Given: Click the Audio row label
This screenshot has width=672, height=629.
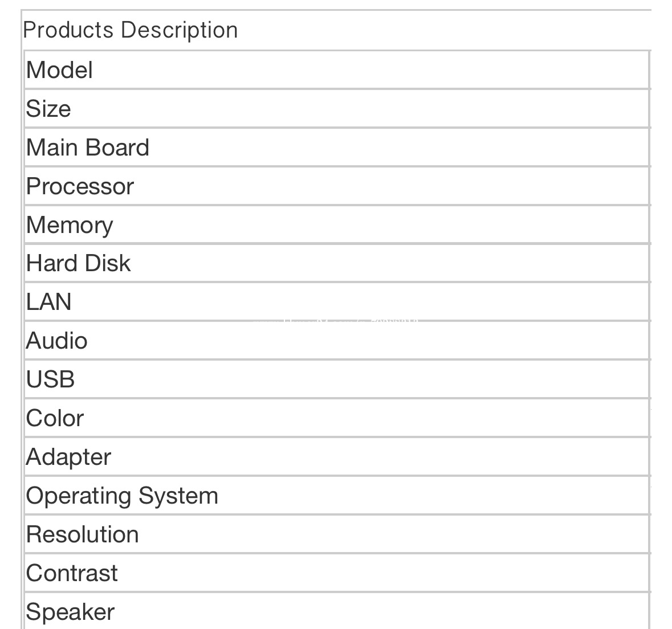Looking at the screenshot, I should 56,341.
